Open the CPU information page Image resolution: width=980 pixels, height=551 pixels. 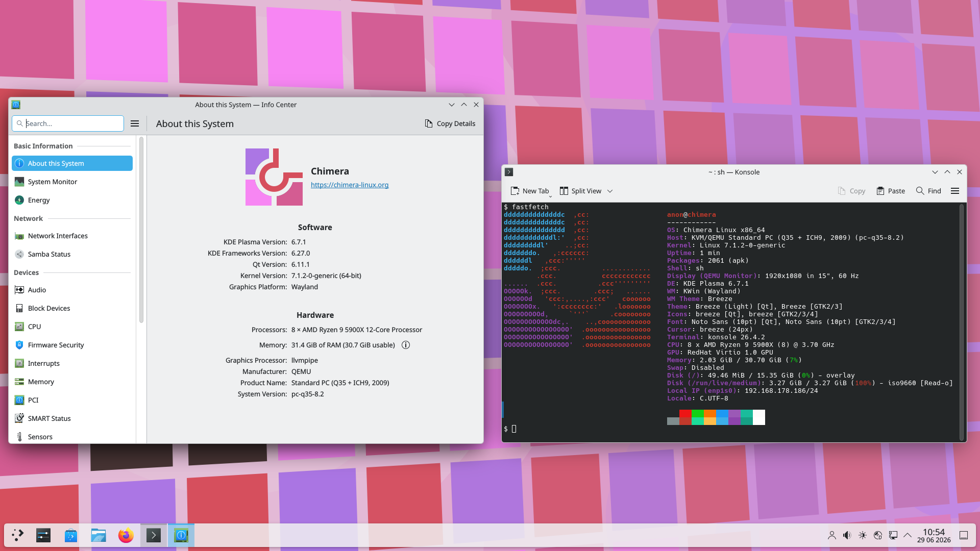(x=72, y=327)
